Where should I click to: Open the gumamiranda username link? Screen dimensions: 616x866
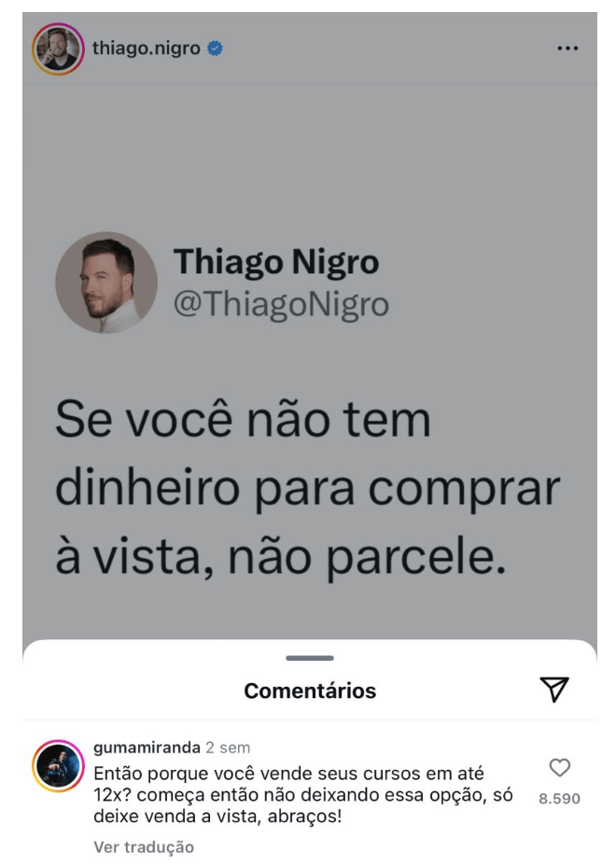click(147, 747)
